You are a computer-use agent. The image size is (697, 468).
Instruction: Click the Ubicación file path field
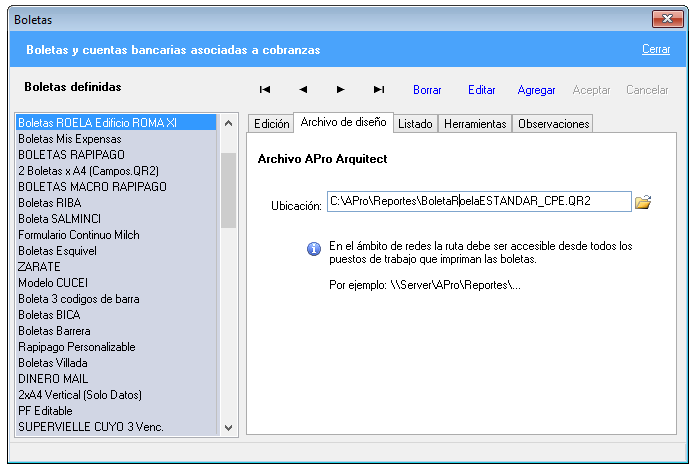(x=478, y=202)
